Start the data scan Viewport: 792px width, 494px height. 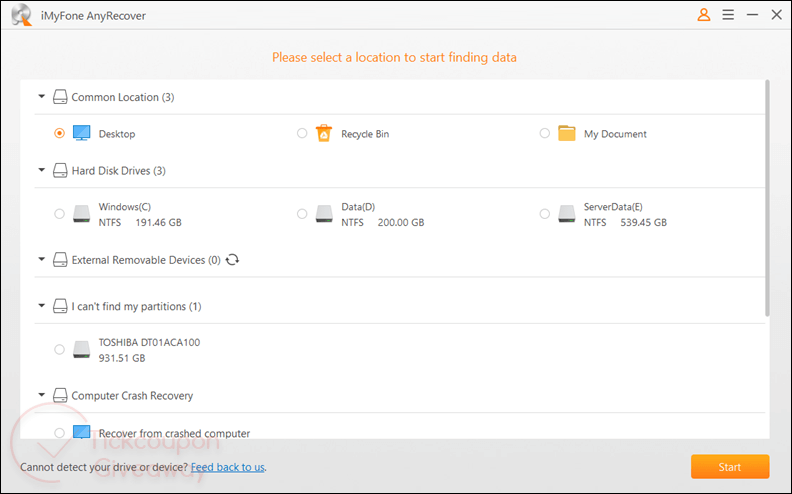[730, 467]
